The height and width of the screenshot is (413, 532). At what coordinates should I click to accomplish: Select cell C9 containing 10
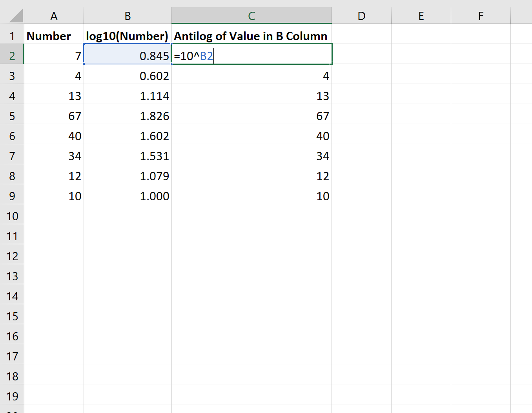pyautogui.click(x=251, y=196)
